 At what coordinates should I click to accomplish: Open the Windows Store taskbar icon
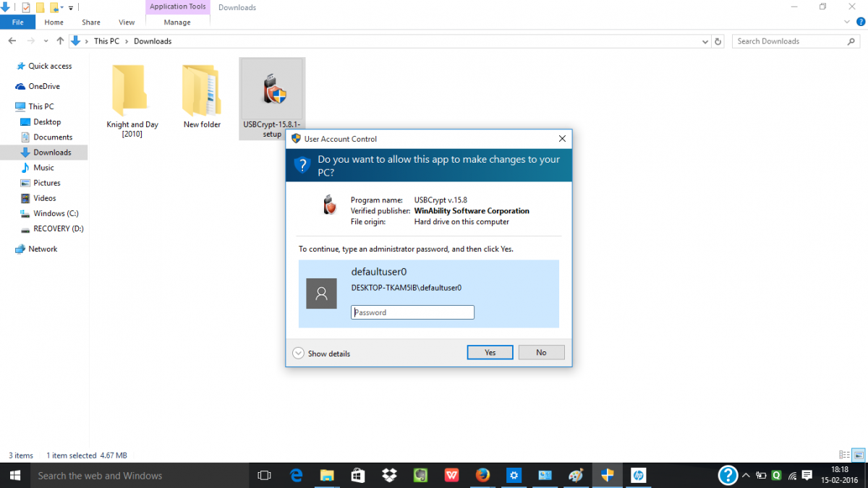coord(358,475)
